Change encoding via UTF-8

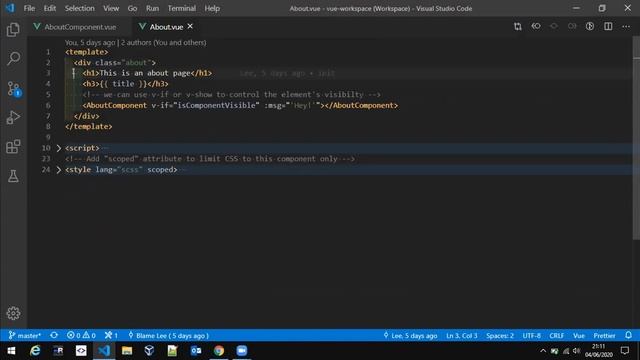[x=531, y=336]
